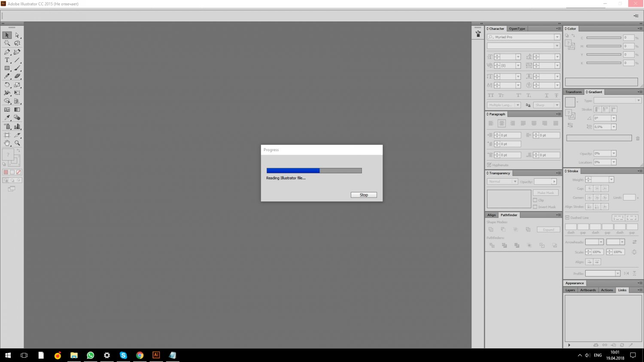644x362 pixels.
Task: Click the gradient ramp slider bar
Action: tap(599, 138)
